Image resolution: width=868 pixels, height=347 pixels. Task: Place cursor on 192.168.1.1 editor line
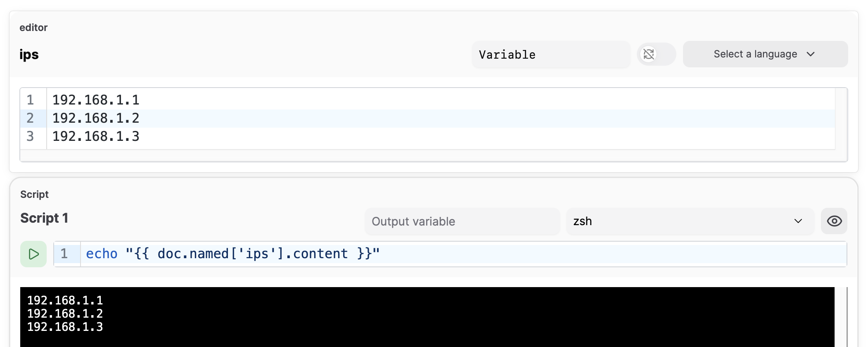(96, 100)
